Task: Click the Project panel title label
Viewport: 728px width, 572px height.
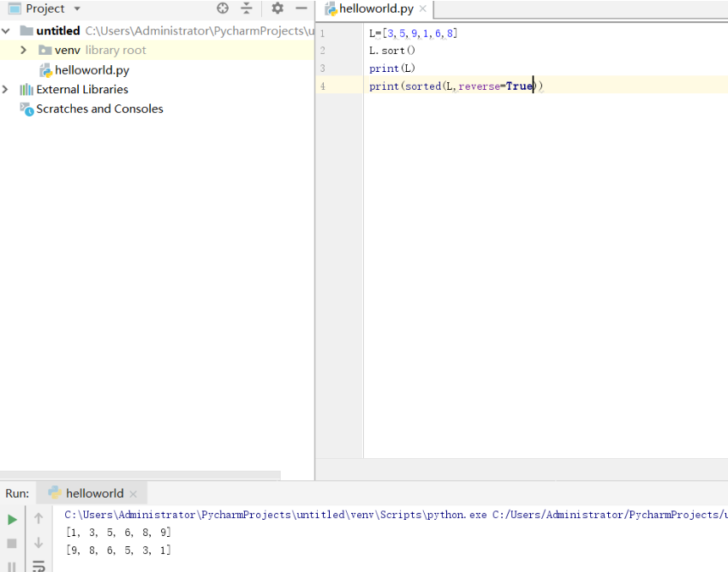Action: (x=45, y=9)
